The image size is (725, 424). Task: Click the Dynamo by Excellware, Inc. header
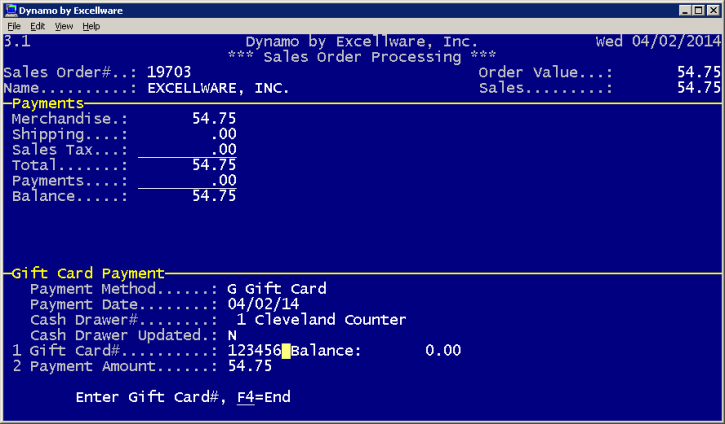point(361,42)
